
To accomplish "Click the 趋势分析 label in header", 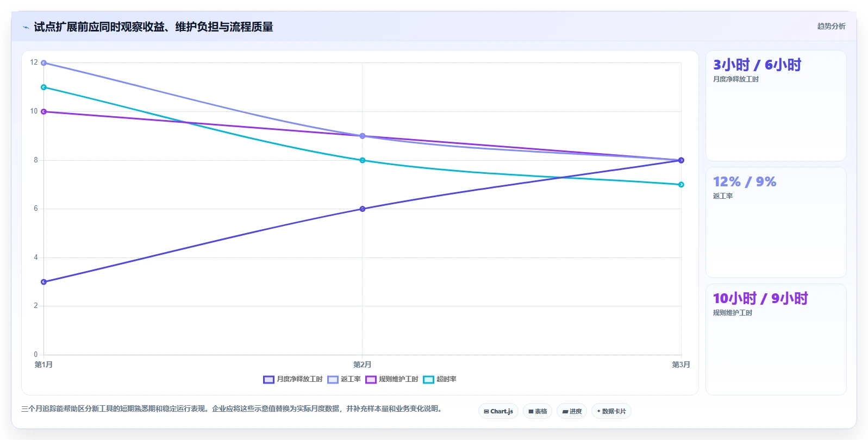I will pyautogui.click(x=831, y=26).
